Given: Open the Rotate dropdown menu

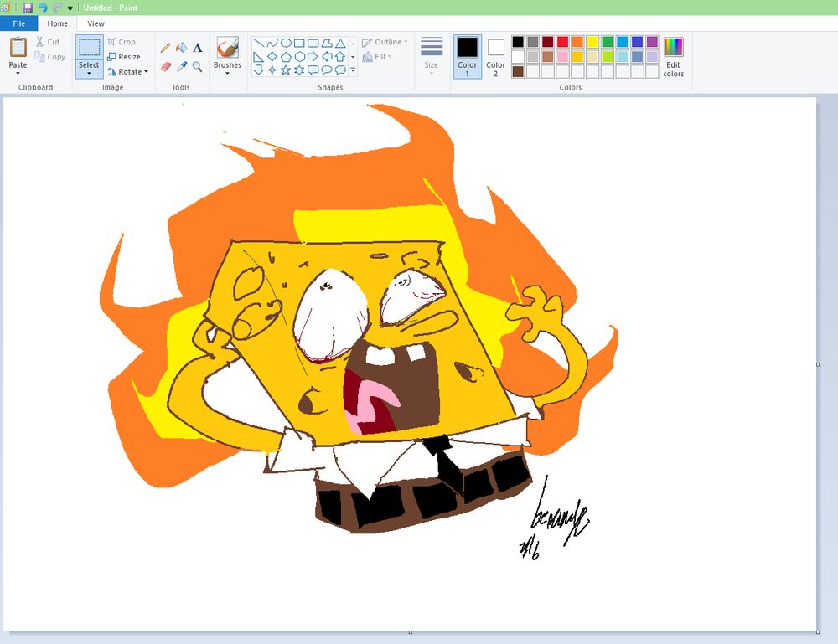Looking at the screenshot, I should [127, 71].
